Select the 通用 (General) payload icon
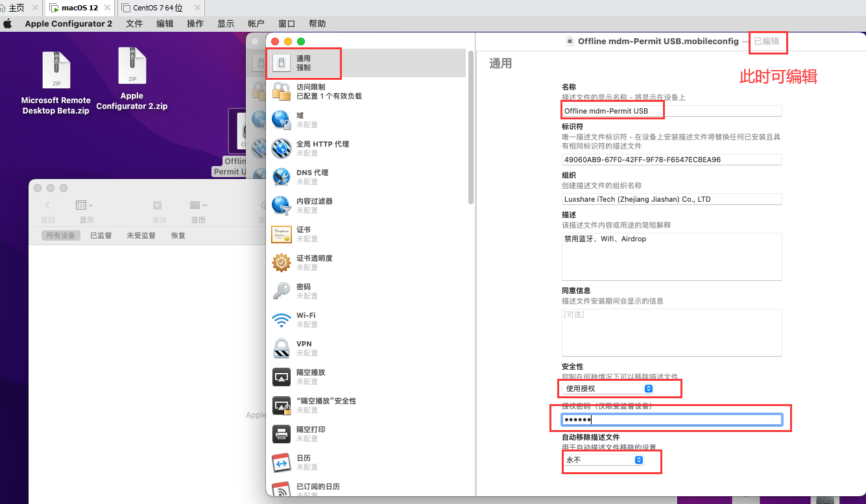This screenshot has height=504, width=866. 282,63
